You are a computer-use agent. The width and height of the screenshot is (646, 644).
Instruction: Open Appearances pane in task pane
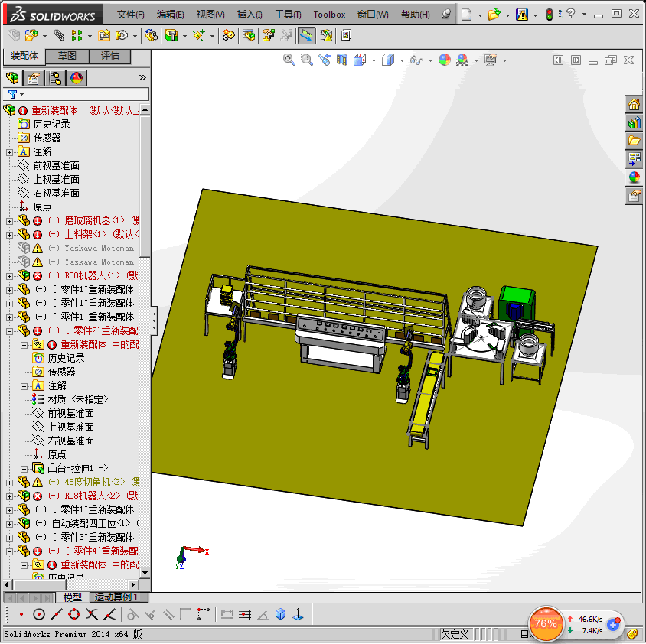[634, 177]
